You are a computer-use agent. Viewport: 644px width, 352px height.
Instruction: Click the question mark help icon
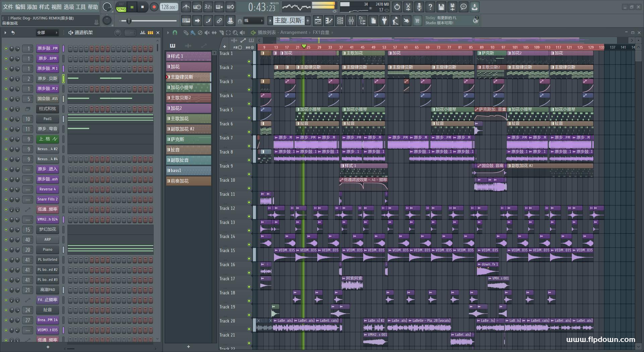tap(430, 7)
